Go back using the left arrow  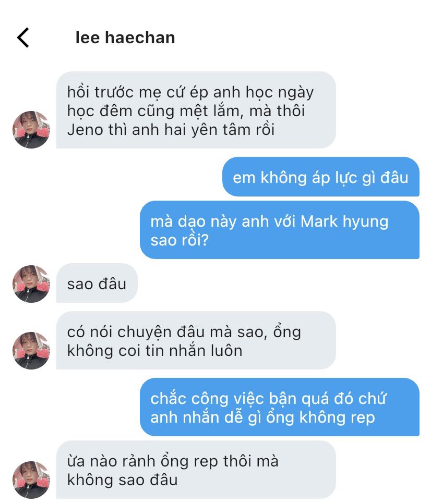point(23,38)
